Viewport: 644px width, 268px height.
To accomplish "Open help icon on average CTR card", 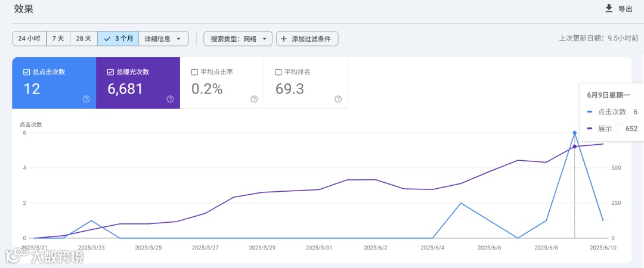I will point(254,99).
